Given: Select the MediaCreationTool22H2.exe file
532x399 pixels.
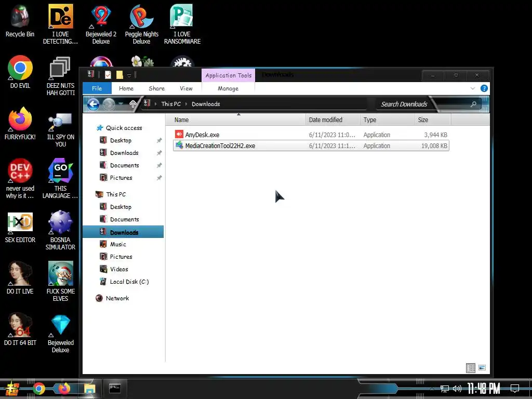Looking at the screenshot, I should click(311, 146).
